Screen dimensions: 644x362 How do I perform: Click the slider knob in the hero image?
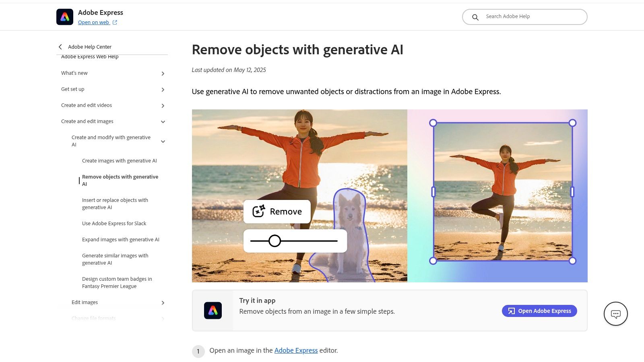(x=275, y=241)
